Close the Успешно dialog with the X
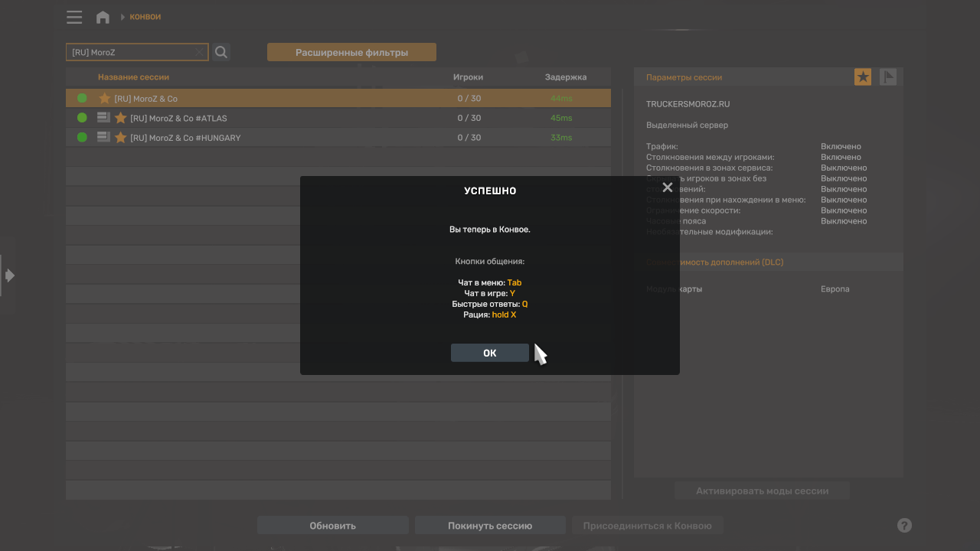The image size is (980, 551). coord(667,187)
